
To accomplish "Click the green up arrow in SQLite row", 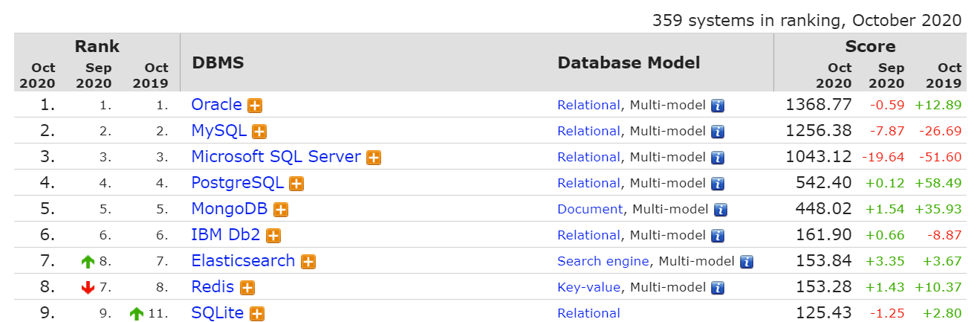I will point(137,314).
